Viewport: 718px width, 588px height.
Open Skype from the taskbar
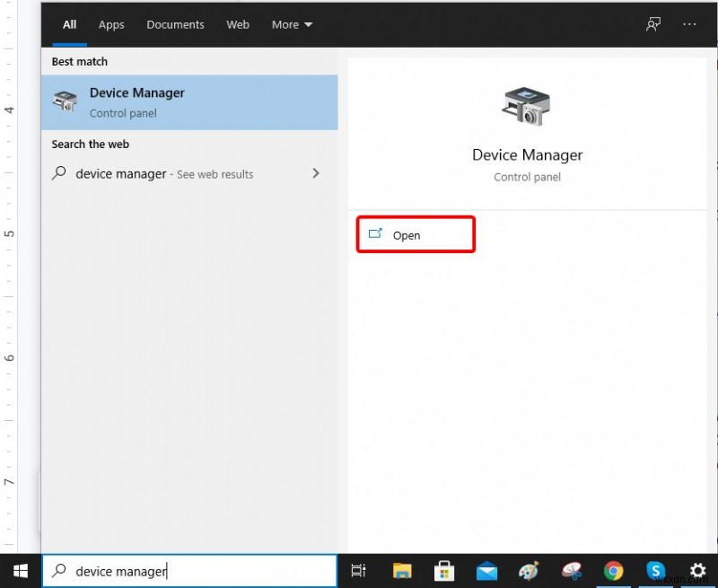(x=656, y=571)
